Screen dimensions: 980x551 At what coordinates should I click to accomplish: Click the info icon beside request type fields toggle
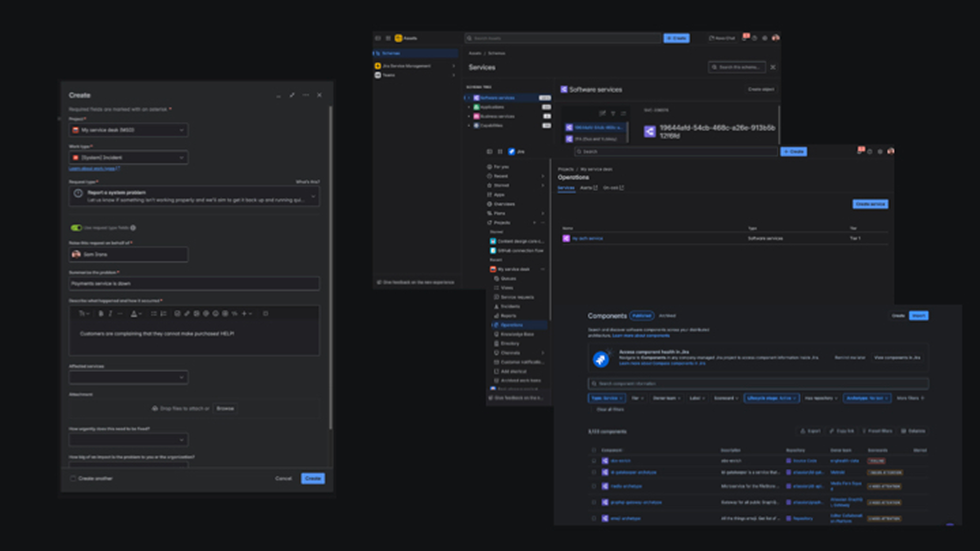tap(133, 228)
